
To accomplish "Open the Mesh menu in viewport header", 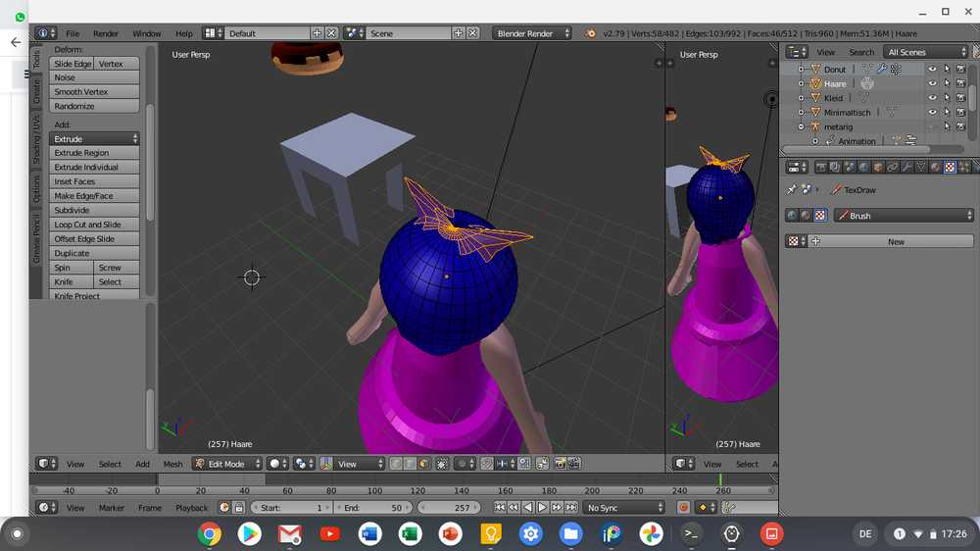I will 172,464.
